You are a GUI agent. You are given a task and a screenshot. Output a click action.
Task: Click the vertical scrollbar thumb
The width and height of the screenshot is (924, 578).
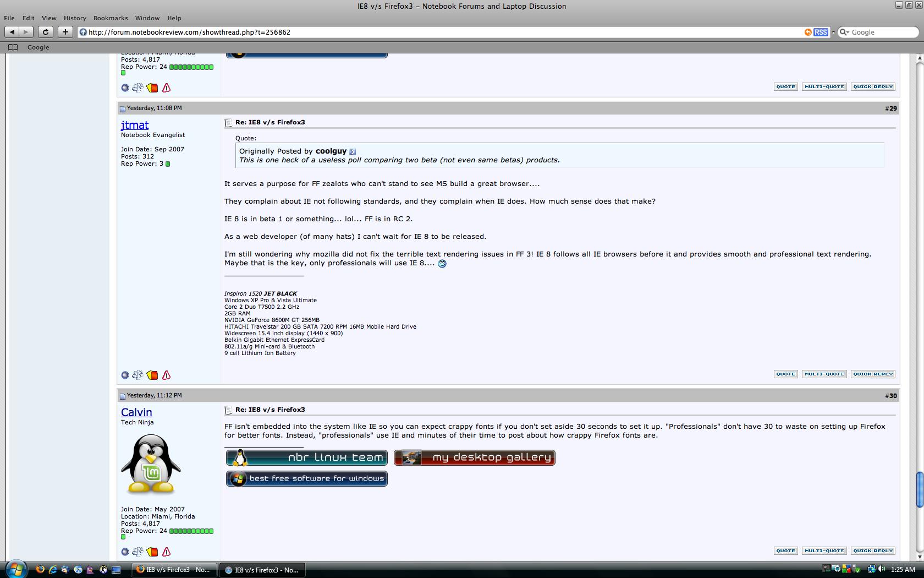coord(919,490)
